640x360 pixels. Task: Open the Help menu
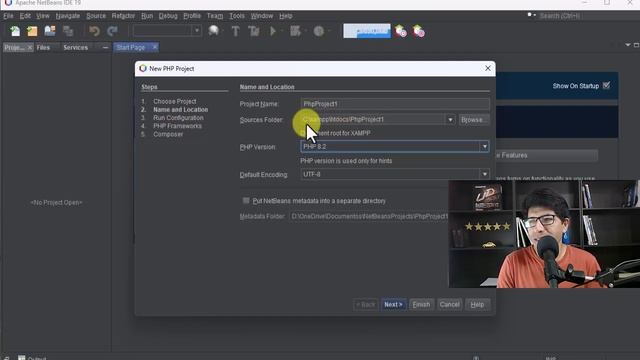[x=286, y=16]
